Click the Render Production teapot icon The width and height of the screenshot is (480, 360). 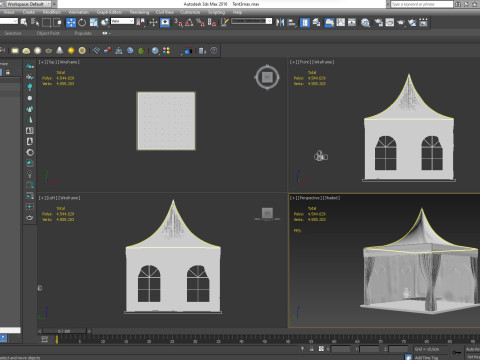coord(401,22)
